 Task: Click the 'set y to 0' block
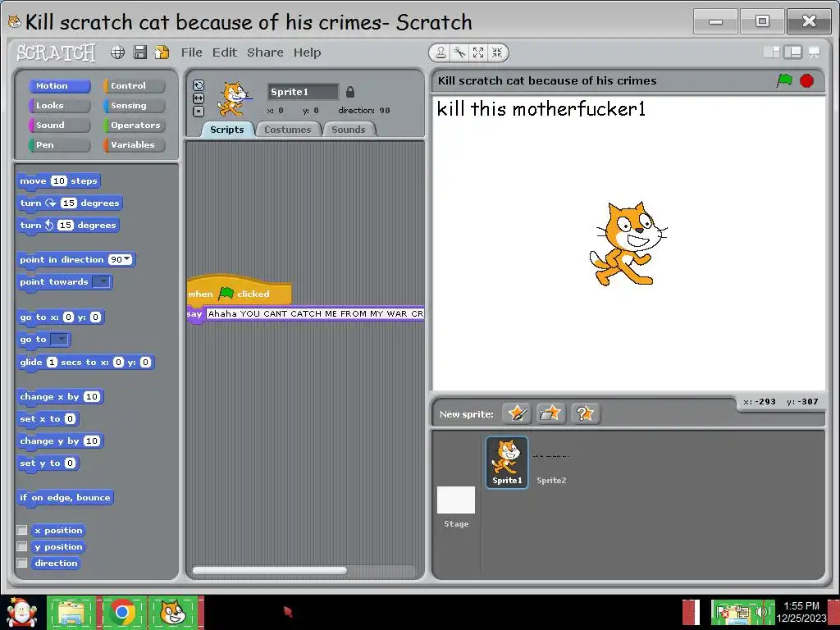48,463
